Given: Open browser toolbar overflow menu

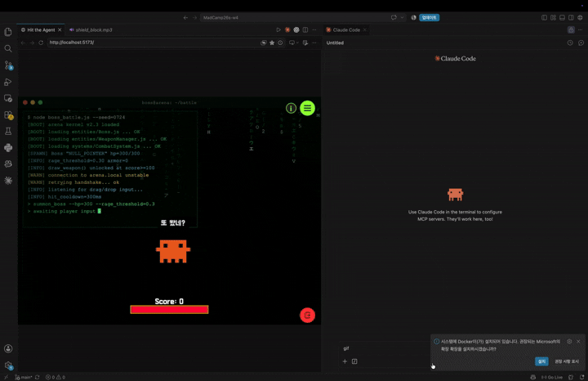Looking at the screenshot, I should [314, 43].
